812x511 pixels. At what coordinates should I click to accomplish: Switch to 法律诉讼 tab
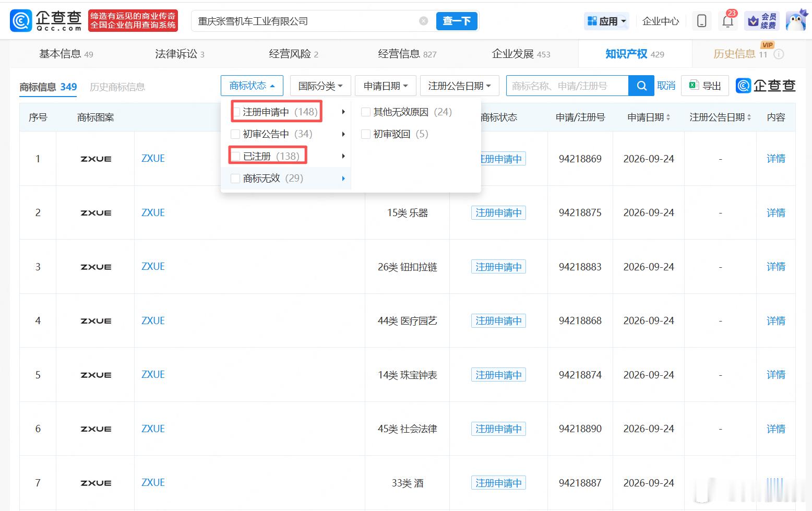pyautogui.click(x=180, y=54)
